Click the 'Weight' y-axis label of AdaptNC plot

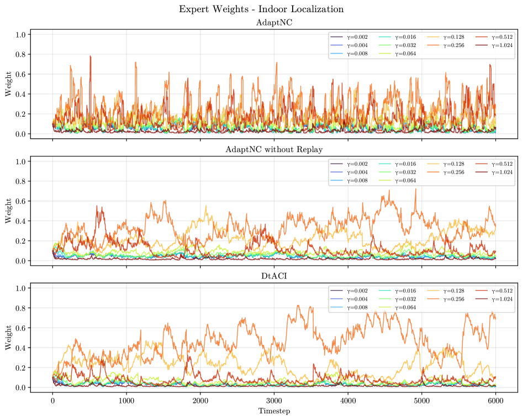point(9,83)
